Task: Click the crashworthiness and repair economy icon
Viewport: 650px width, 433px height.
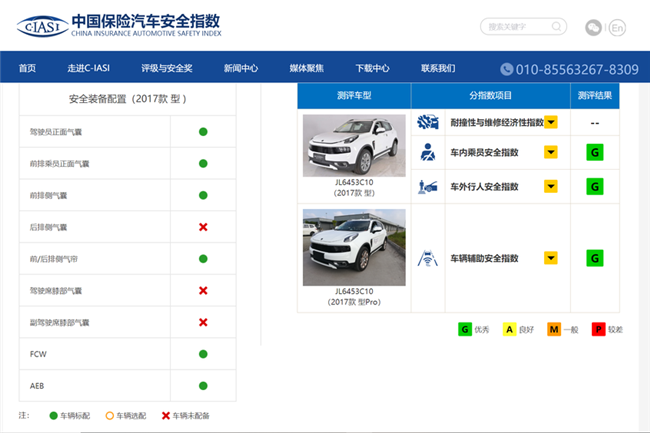Action: (x=428, y=122)
